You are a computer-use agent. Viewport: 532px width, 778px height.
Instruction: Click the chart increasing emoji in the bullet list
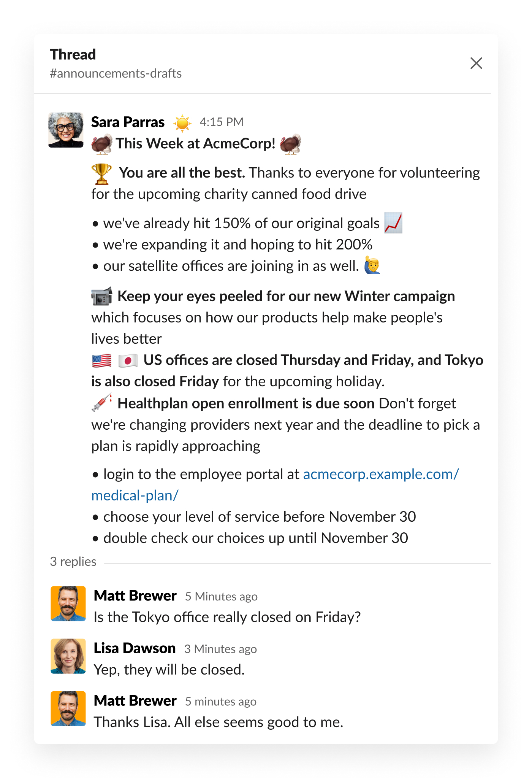393,223
